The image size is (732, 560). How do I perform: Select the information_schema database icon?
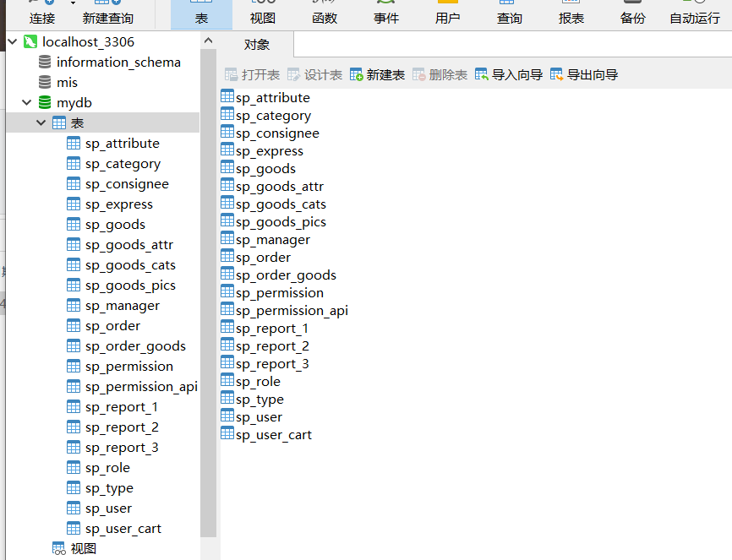pos(45,62)
